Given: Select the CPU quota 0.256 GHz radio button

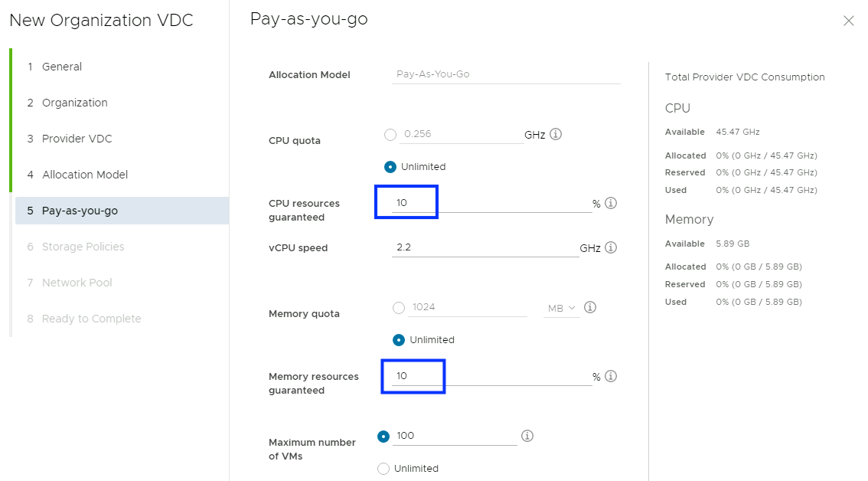Looking at the screenshot, I should 390,135.
